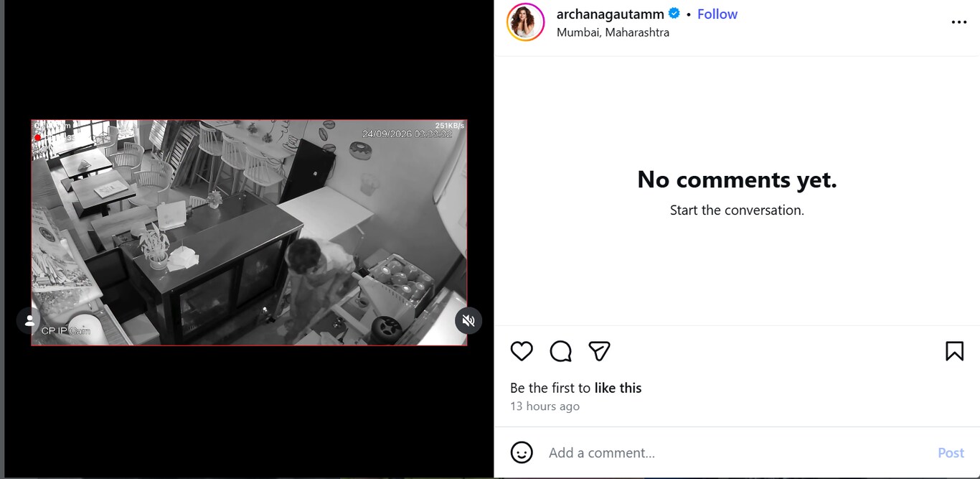Unmute the video sound
The image size is (980, 479).
click(x=468, y=320)
